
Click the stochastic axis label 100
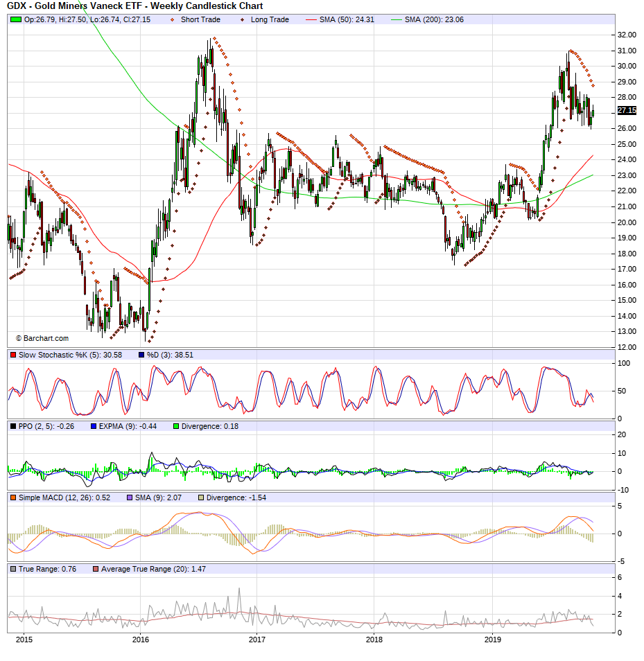point(624,363)
